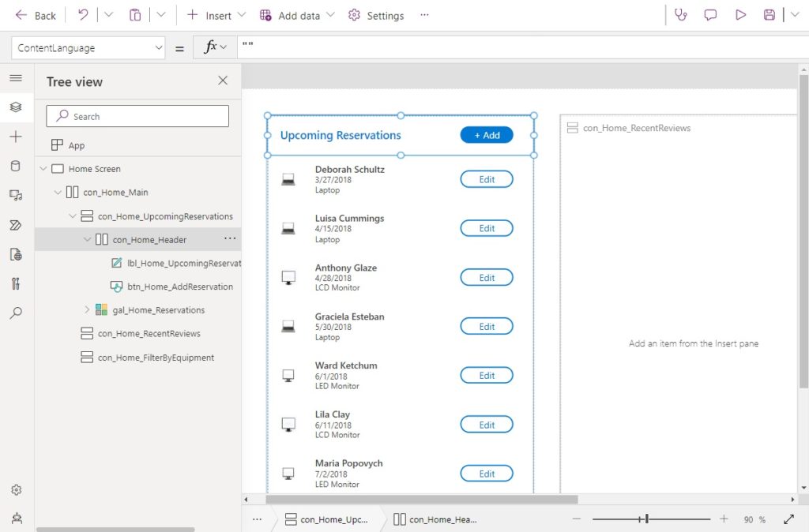Open the Insert pane from left rail
This screenshot has height=532, width=809.
[16, 137]
